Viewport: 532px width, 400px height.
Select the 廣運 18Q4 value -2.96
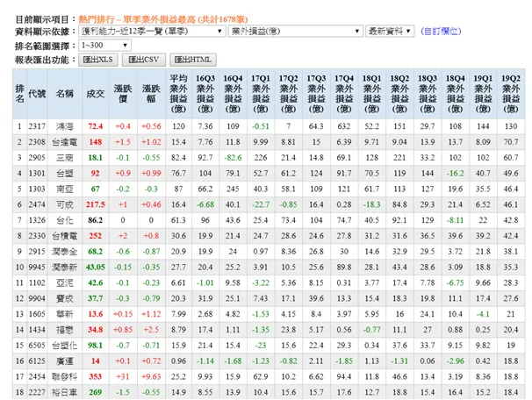point(455,361)
